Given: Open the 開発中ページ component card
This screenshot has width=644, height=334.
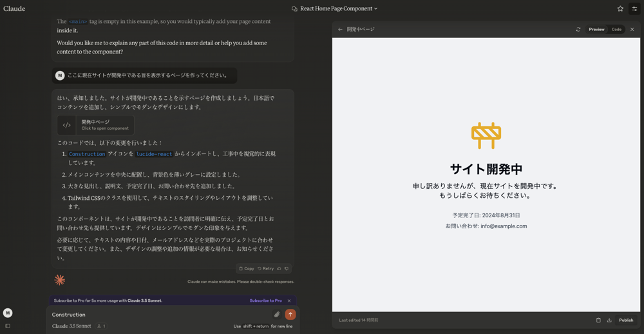Looking at the screenshot, I should [x=95, y=125].
